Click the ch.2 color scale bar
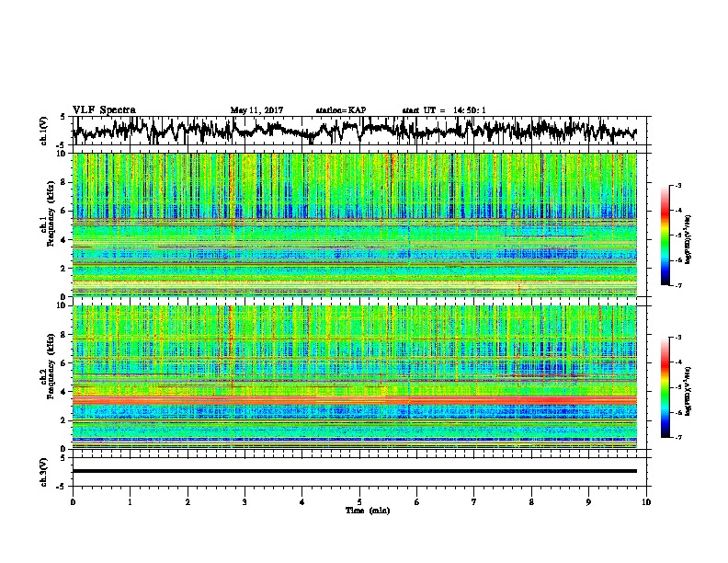The height and width of the screenshot is (563, 728). [665, 387]
